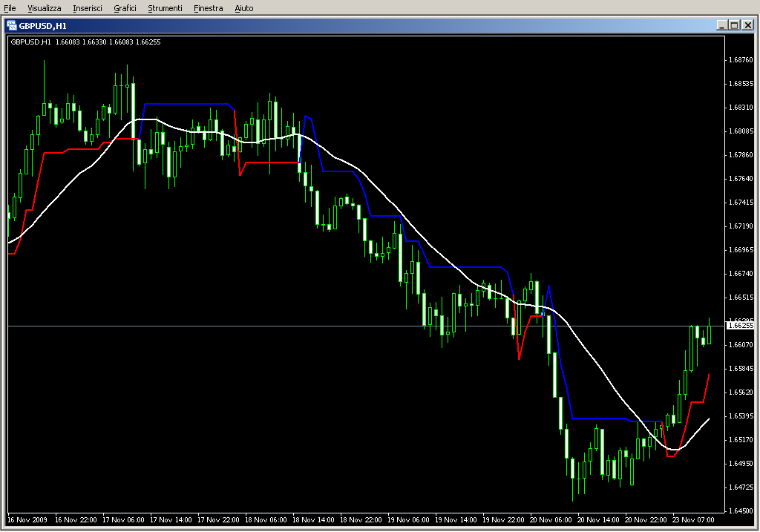Open the File menu
This screenshot has height=532, width=760.
coord(10,8)
